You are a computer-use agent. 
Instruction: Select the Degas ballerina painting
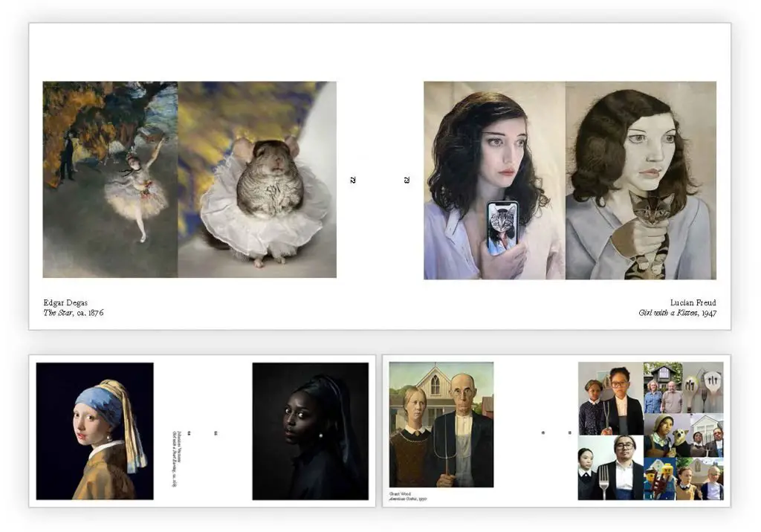(x=110, y=180)
